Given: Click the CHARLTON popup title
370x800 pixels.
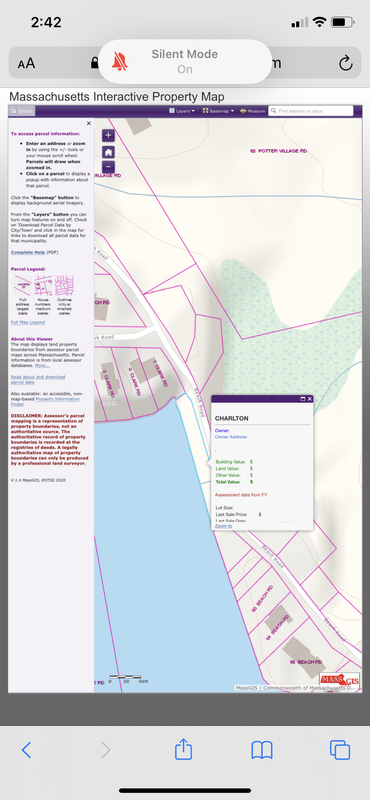Looking at the screenshot, I should point(232,418).
